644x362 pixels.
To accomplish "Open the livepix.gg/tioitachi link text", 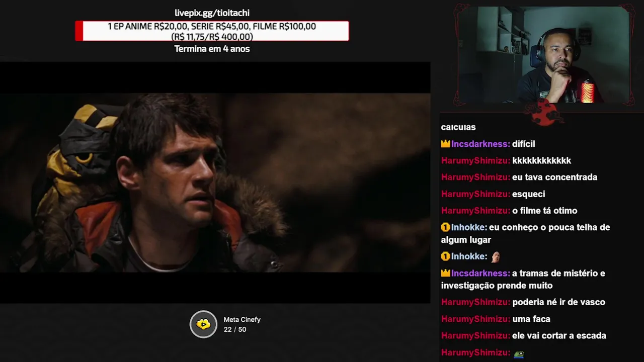I will click(212, 13).
